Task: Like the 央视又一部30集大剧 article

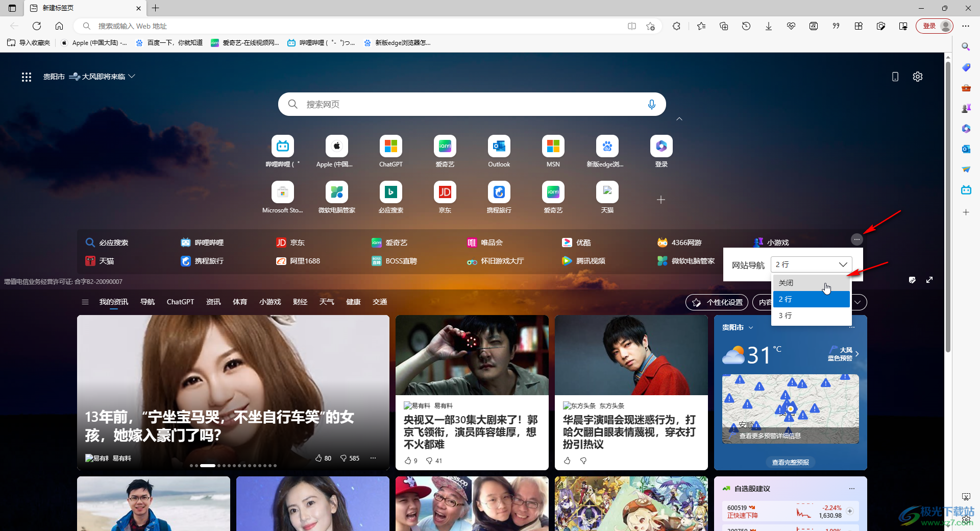Action: [408, 461]
